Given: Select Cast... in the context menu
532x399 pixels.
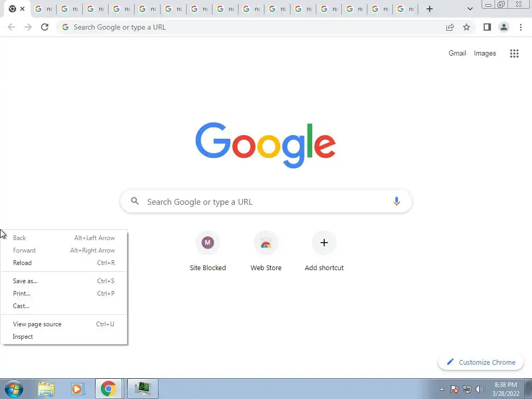Looking at the screenshot, I should (x=64, y=306).
